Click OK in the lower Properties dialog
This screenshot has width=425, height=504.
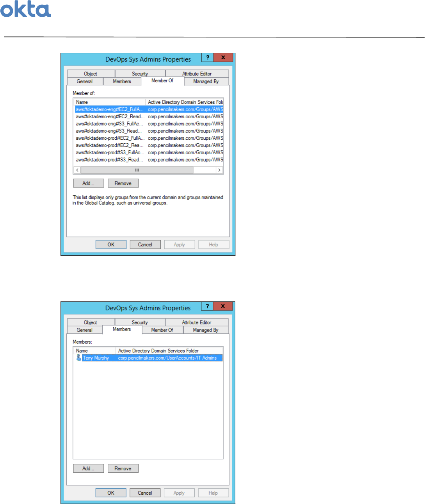[111, 493]
